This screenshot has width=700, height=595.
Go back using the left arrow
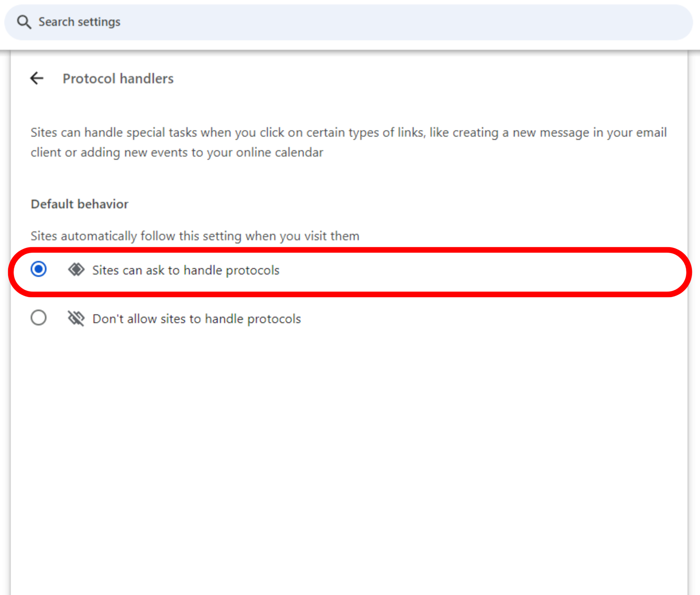pyautogui.click(x=37, y=78)
